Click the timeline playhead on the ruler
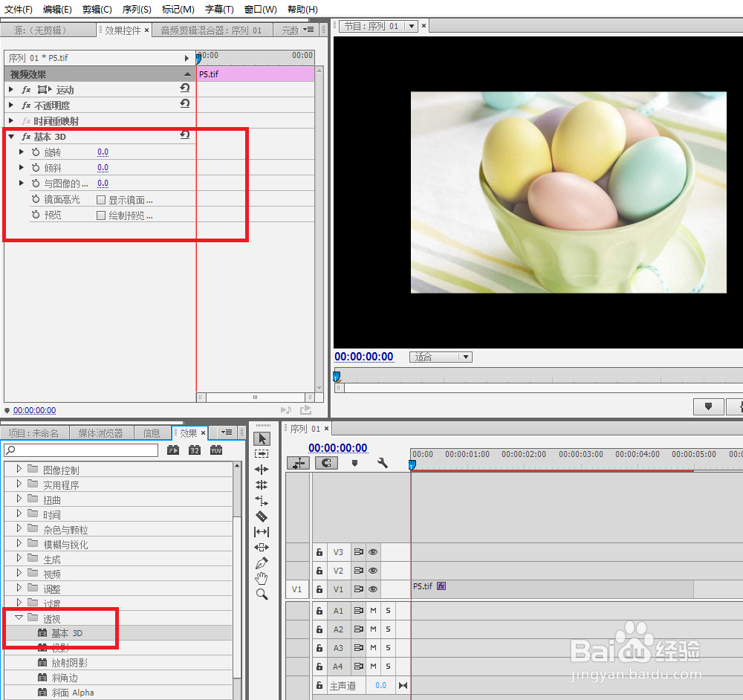Screen dimensions: 743x700 click(x=412, y=464)
